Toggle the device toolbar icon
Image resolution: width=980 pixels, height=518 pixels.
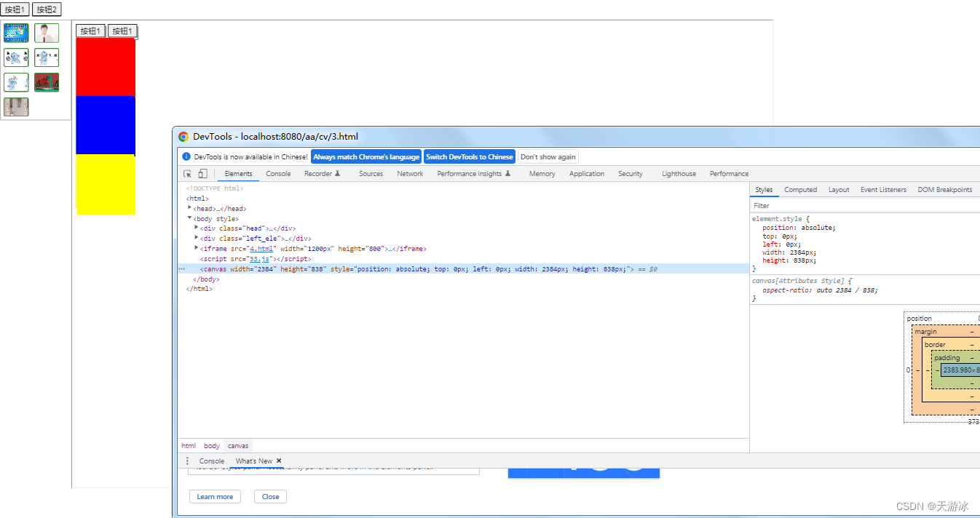202,173
